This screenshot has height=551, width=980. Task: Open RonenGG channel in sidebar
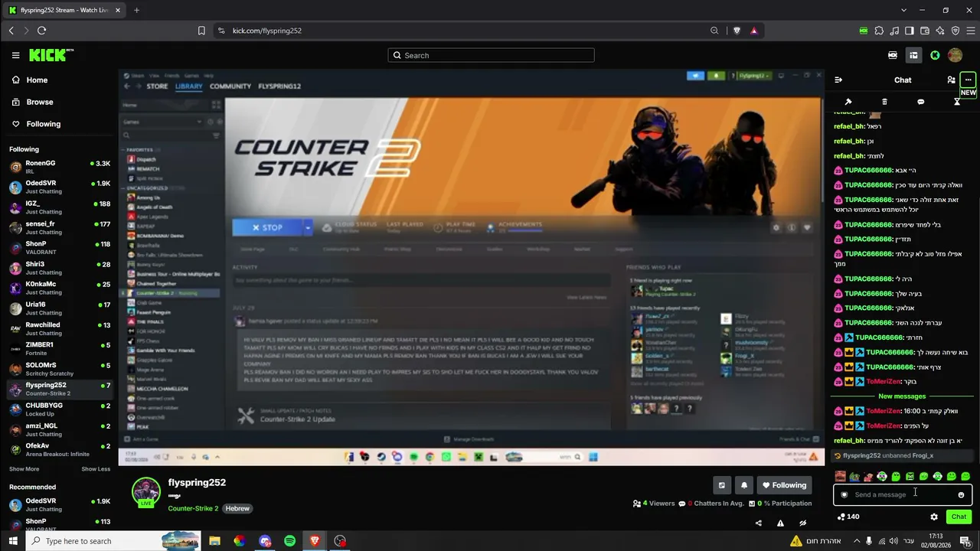(x=60, y=167)
